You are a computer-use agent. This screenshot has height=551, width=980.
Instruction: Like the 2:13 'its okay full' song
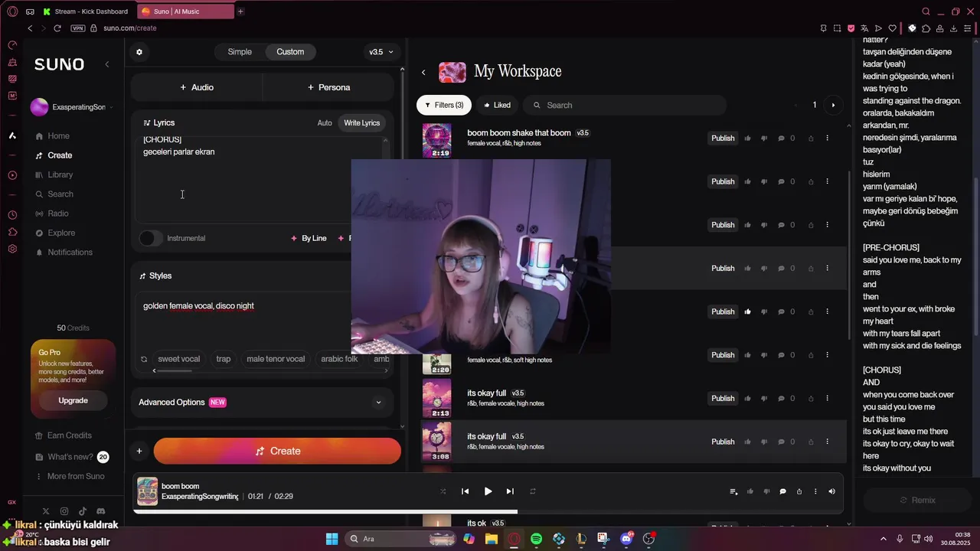(x=748, y=399)
